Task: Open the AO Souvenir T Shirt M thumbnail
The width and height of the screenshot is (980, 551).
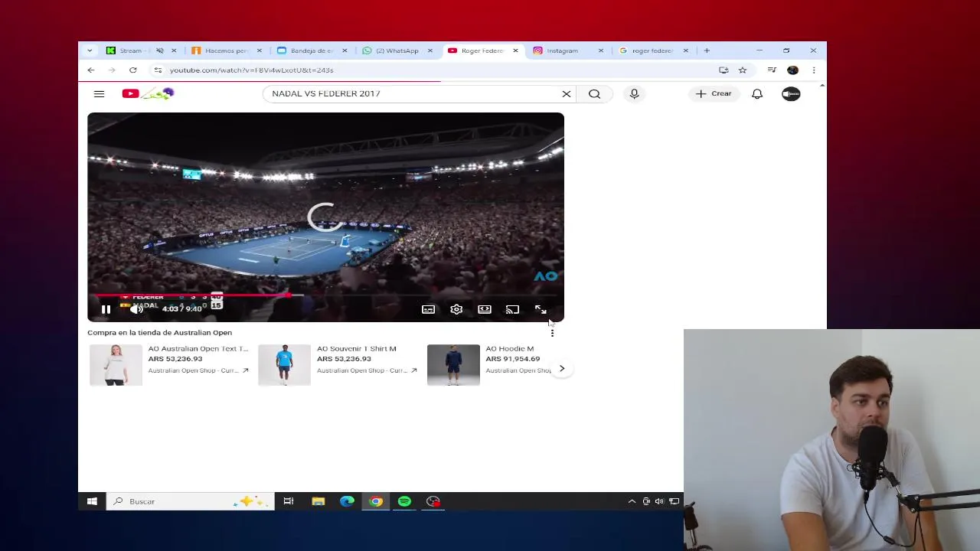Action: coord(284,364)
